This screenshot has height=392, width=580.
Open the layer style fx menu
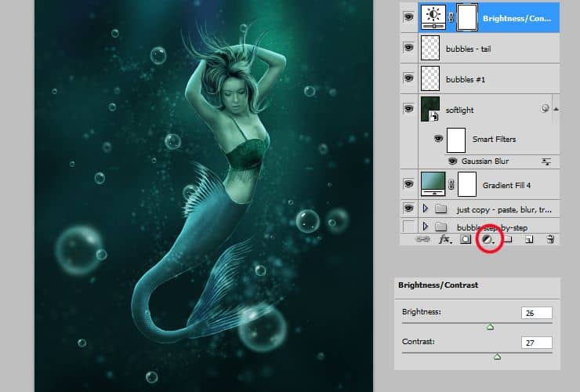click(444, 240)
